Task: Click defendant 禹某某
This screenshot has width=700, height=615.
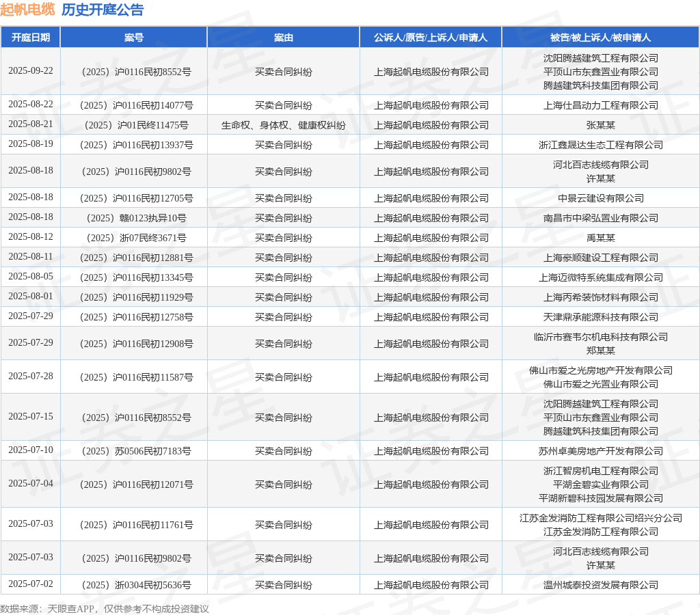Action: point(600,238)
